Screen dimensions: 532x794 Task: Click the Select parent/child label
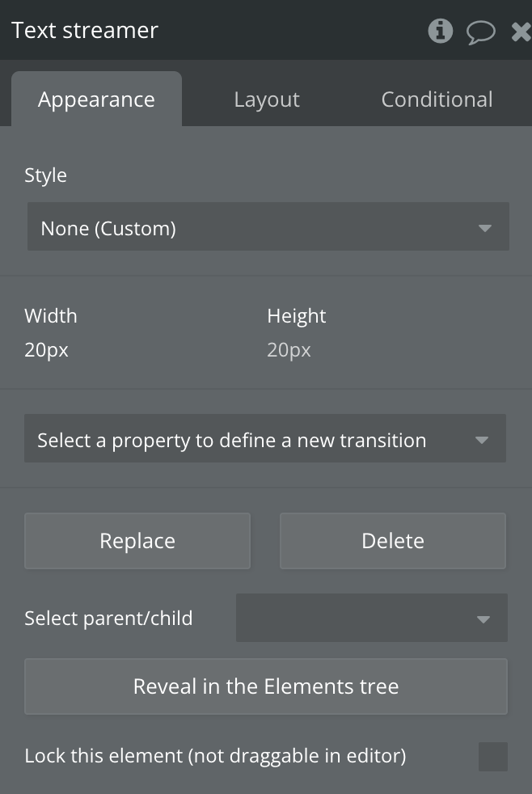[x=108, y=619]
